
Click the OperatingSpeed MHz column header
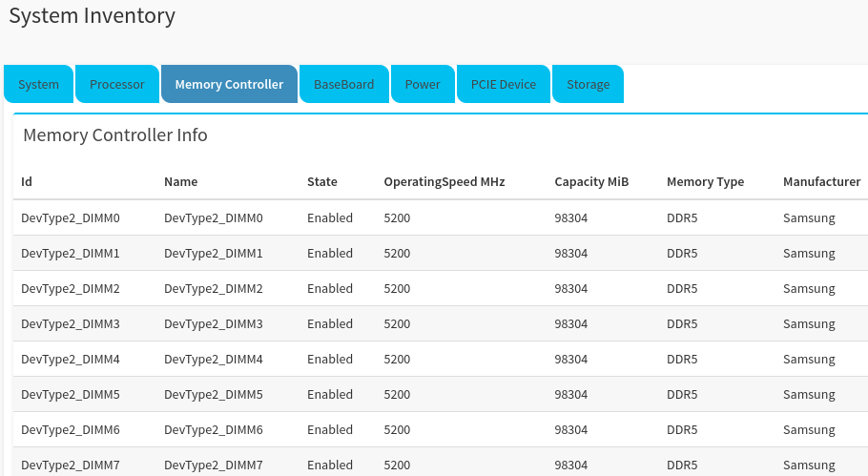coord(444,181)
